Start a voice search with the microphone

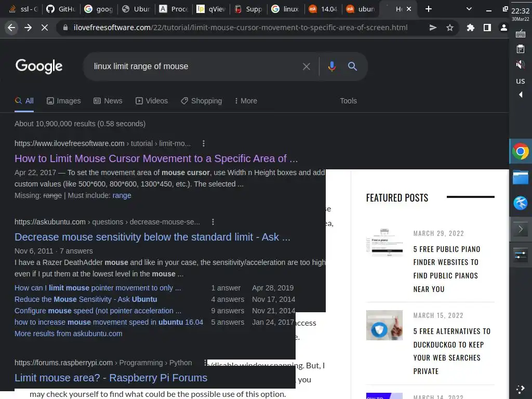click(332, 66)
